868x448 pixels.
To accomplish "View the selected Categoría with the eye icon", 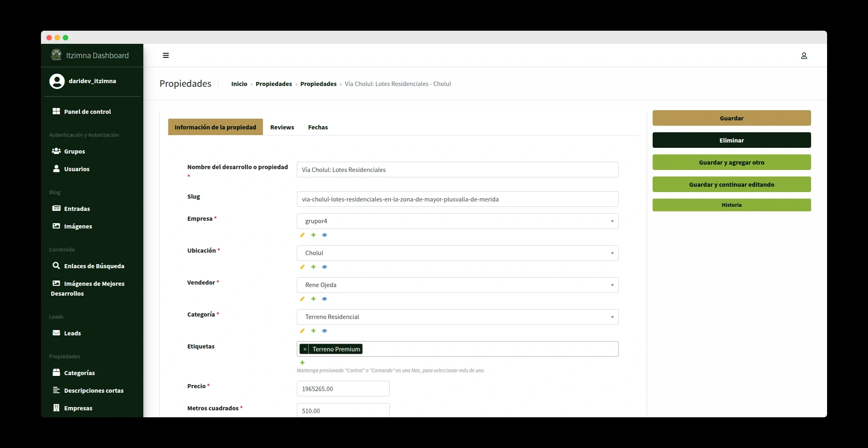I will (x=324, y=330).
